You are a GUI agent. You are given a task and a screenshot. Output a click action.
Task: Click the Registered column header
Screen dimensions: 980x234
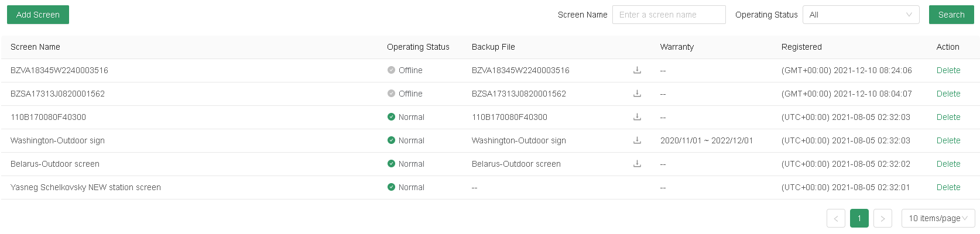pos(801,47)
